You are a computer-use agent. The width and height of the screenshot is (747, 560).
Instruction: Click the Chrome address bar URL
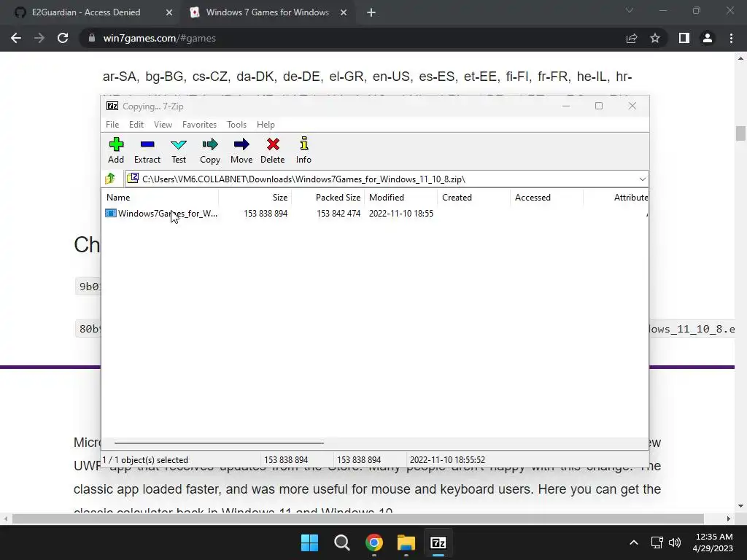click(160, 38)
